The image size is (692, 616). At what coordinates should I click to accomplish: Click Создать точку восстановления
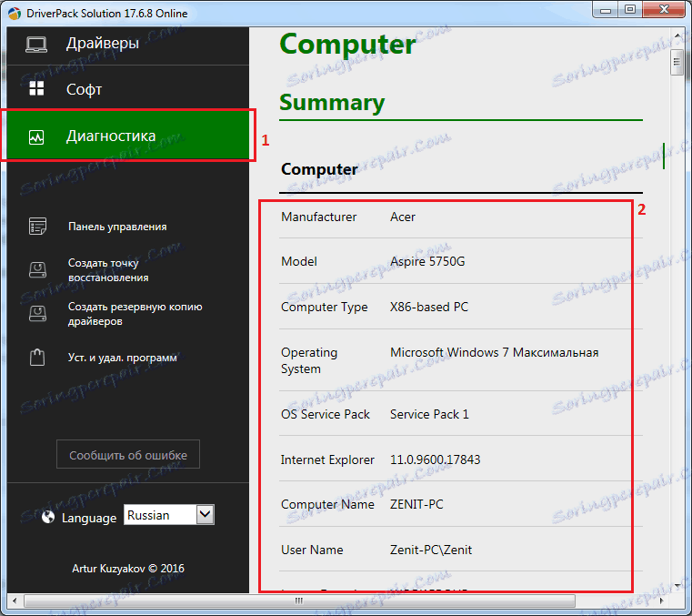pos(108,270)
